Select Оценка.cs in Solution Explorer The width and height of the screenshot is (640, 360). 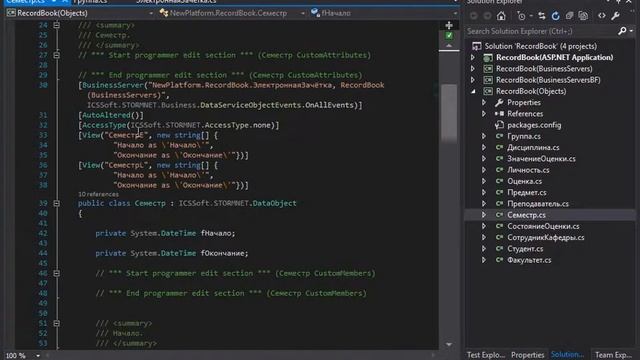click(x=524, y=181)
